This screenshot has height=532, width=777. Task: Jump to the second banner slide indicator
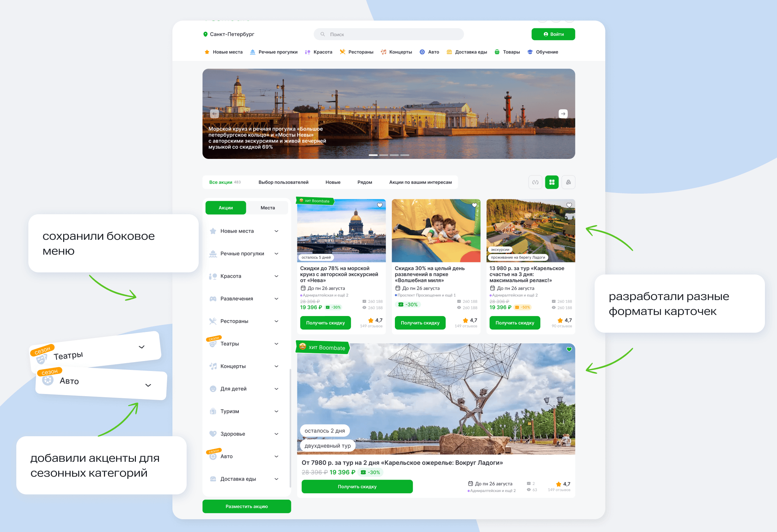click(384, 155)
